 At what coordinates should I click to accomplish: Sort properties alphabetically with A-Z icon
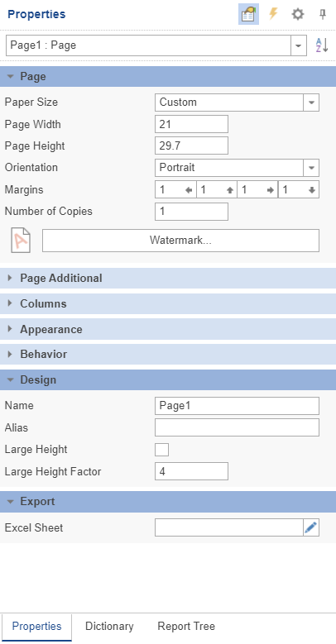[x=322, y=45]
